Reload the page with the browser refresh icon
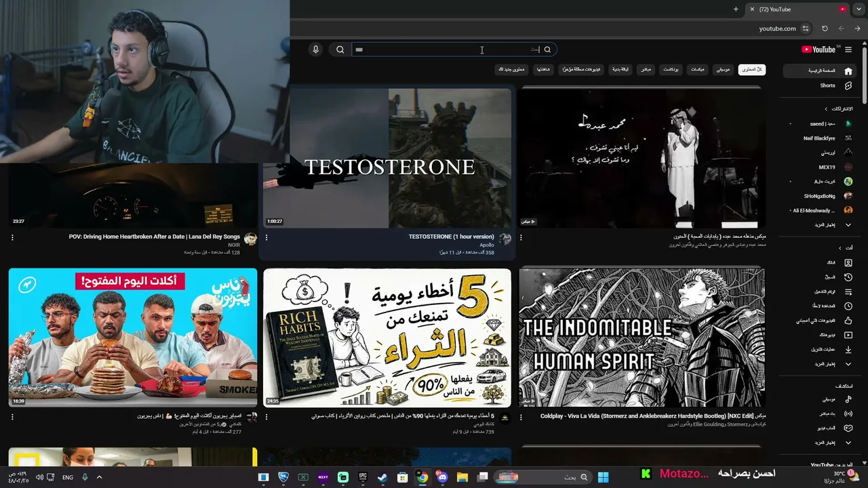 coord(825,28)
